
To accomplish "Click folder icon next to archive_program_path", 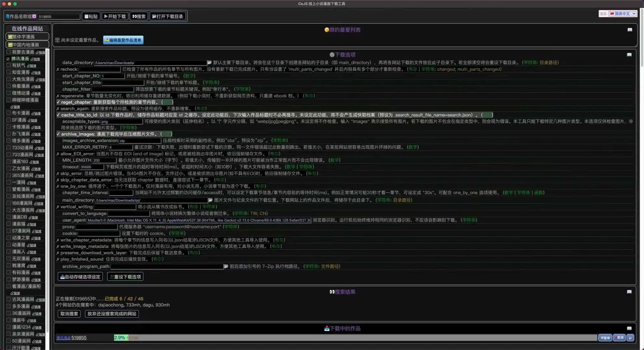I will (x=226, y=266).
